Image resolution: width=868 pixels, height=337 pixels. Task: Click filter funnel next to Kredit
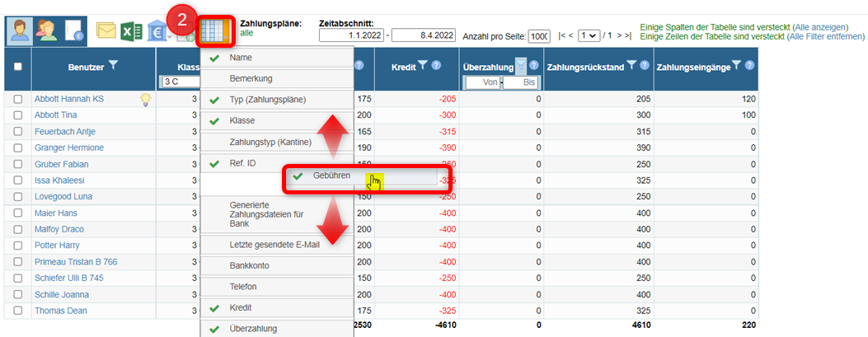pos(422,65)
